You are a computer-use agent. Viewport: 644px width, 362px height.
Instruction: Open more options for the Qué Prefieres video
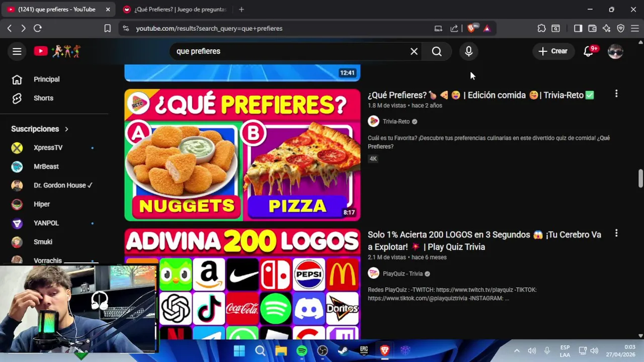(x=616, y=94)
